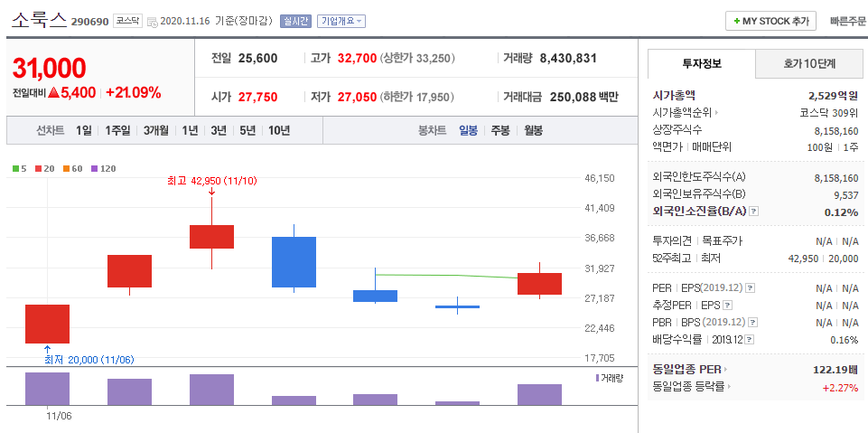Viewport: 868px width, 433px height.
Task: Click the 투자의견 label
Action: pyautogui.click(x=673, y=240)
